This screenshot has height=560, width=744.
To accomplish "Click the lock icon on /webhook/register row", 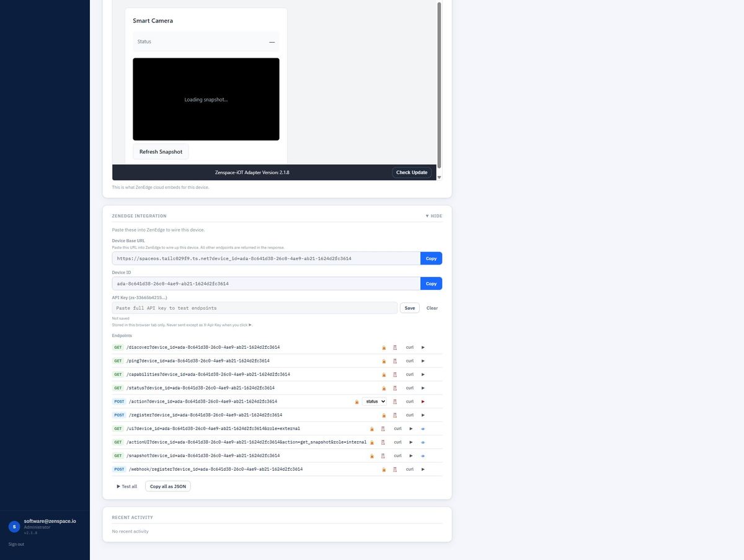I will click(x=384, y=470).
